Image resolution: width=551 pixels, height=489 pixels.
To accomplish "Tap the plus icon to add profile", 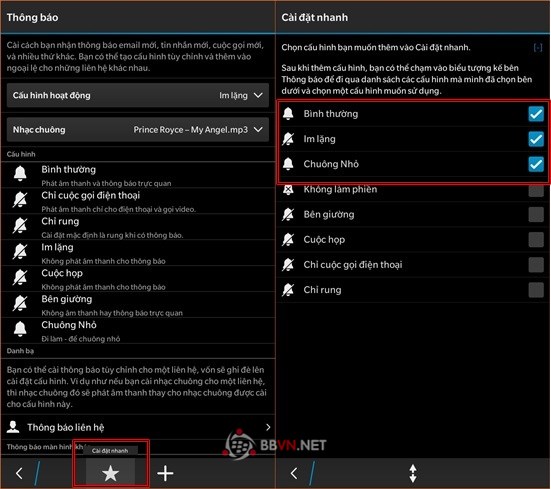I will [165, 473].
